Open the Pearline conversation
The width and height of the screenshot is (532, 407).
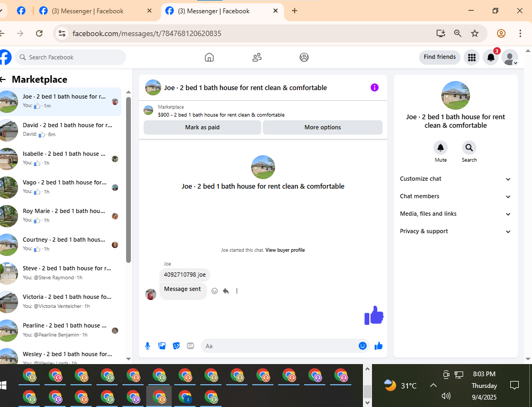(60, 331)
